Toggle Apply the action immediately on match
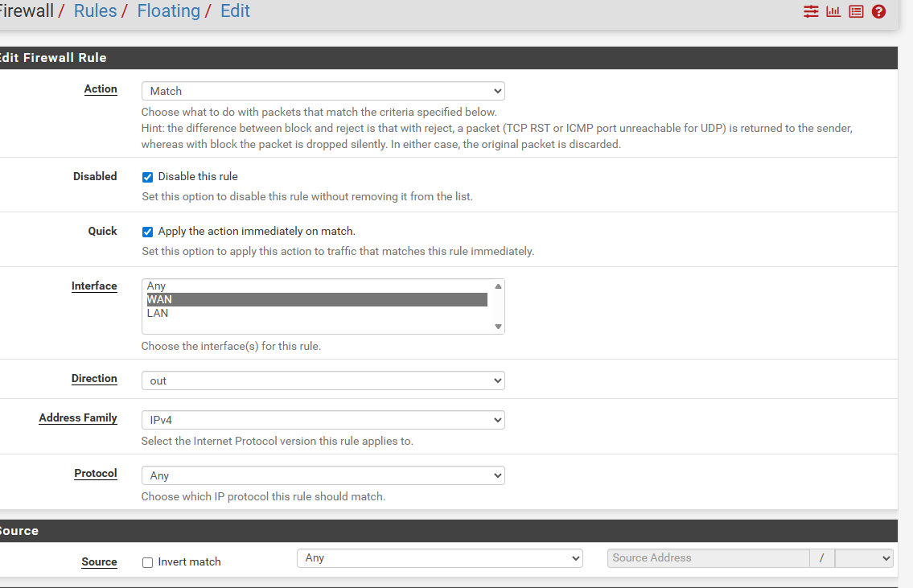The width and height of the screenshot is (913, 588). pos(147,232)
